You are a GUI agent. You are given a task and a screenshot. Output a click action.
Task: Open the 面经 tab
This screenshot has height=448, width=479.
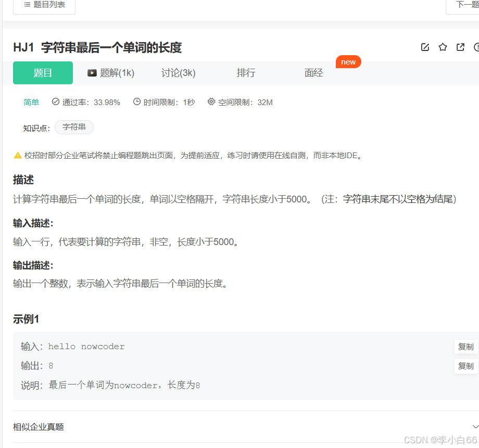314,73
